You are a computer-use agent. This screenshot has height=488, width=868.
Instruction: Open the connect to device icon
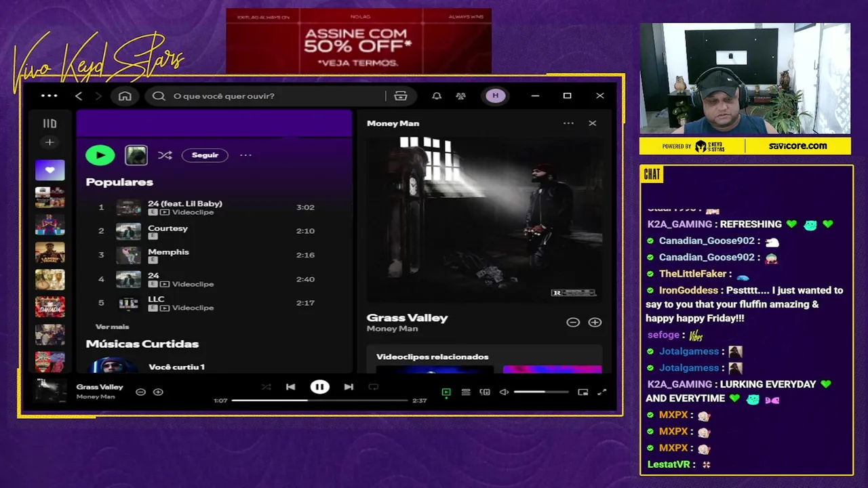[x=485, y=392]
